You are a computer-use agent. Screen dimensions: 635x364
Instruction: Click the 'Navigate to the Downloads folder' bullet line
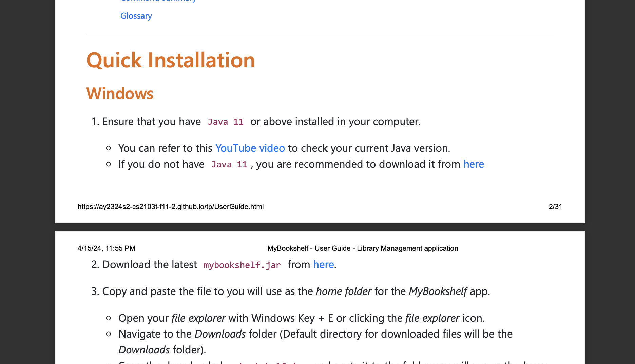pyautogui.click(x=315, y=342)
